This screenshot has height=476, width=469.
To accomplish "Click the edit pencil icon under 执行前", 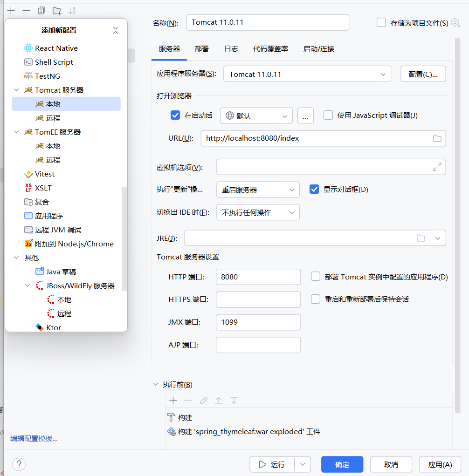I will 204,401.
